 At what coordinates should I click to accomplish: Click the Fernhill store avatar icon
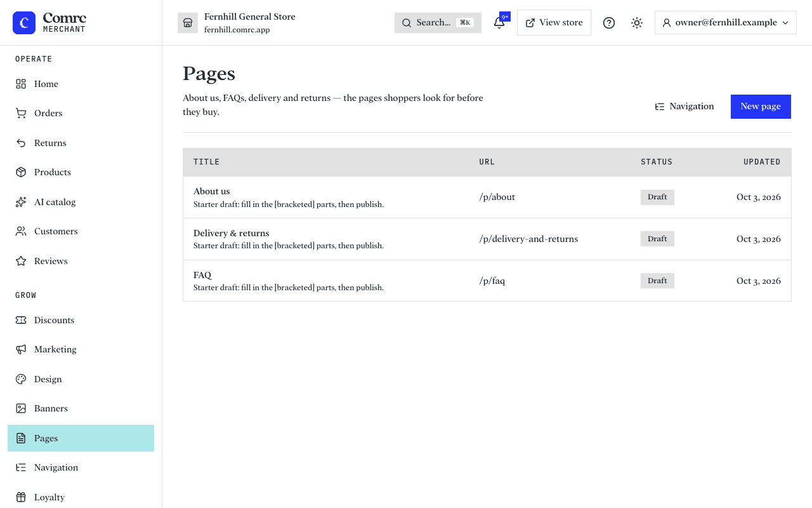pyautogui.click(x=188, y=23)
